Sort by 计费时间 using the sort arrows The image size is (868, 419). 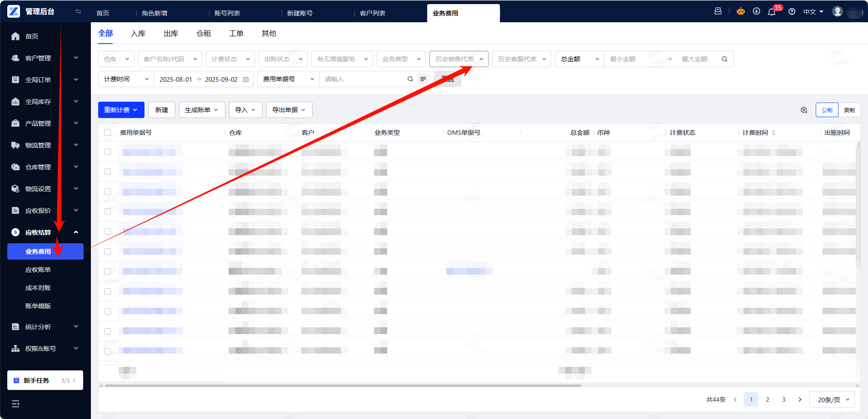(x=773, y=133)
